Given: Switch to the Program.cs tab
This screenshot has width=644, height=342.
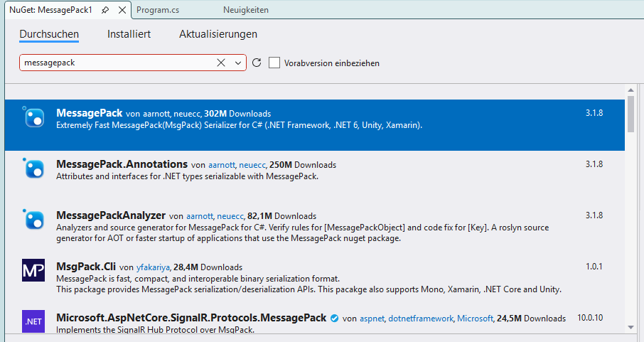Looking at the screenshot, I should tap(158, 10).
